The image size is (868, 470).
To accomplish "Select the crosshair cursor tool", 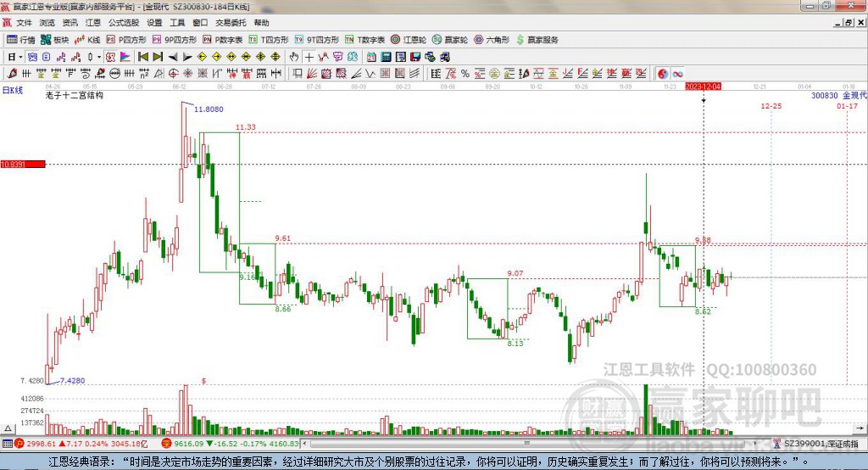I will tap(309, 57).
